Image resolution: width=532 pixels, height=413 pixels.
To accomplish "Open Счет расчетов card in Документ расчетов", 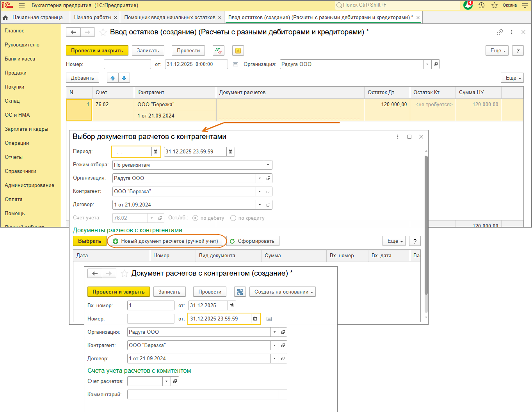I will (x=175, y=381).
